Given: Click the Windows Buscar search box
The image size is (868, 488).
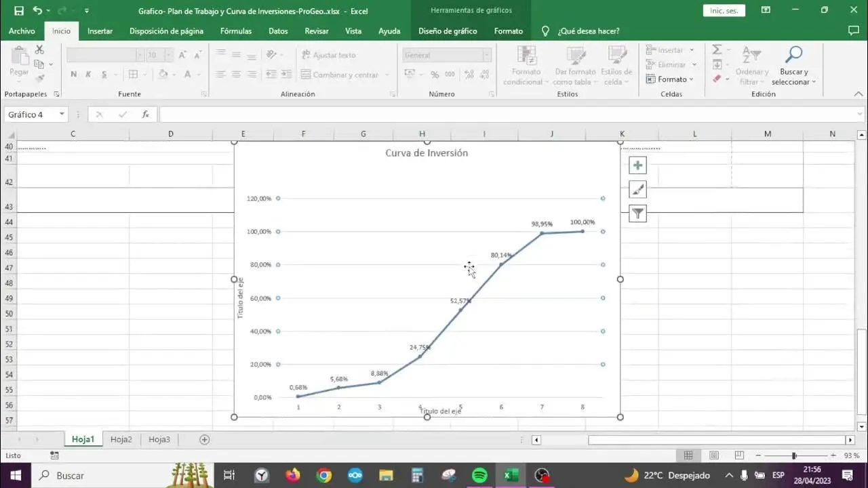Looking at the screenshot, I should 122,475.
